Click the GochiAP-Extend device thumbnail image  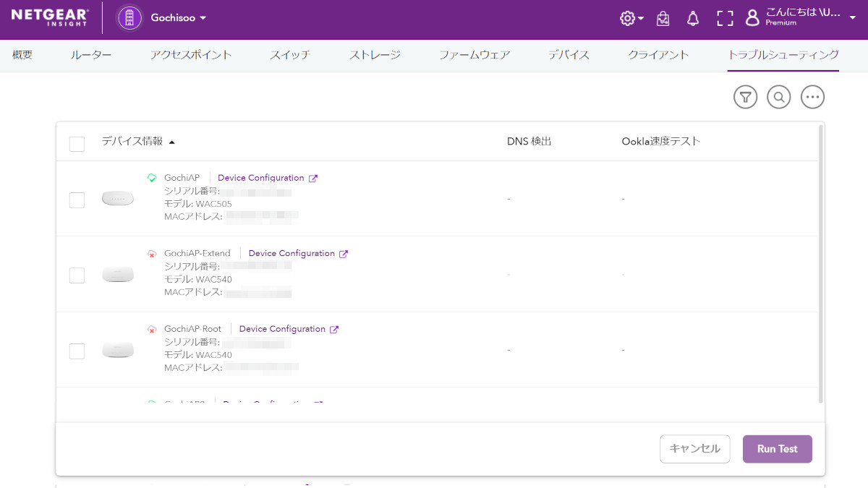[x=118, y=275]
